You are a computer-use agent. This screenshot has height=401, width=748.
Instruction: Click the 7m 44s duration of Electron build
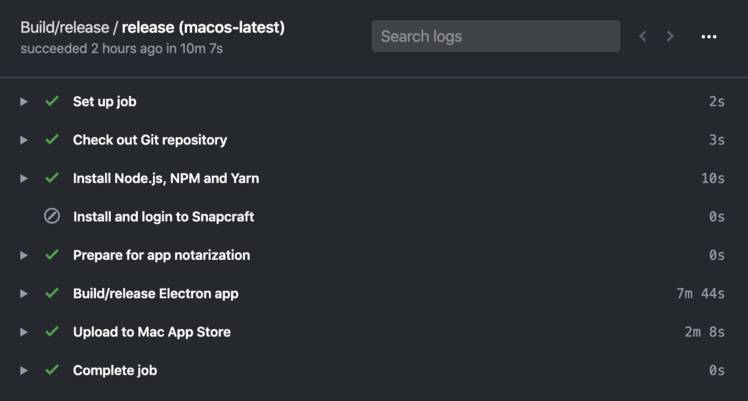click(700, 294)
